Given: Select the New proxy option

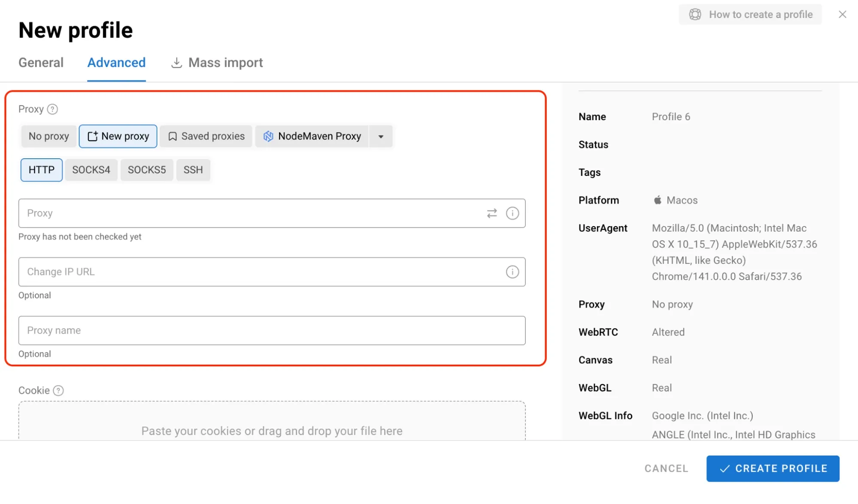Looking at the screenshot, I should [118, 136].
